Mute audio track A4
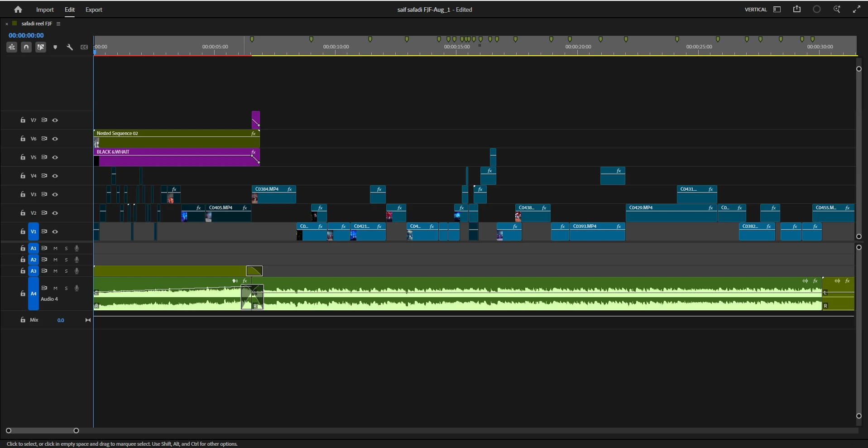The image size is (868, 448). [x=55, y=289]
